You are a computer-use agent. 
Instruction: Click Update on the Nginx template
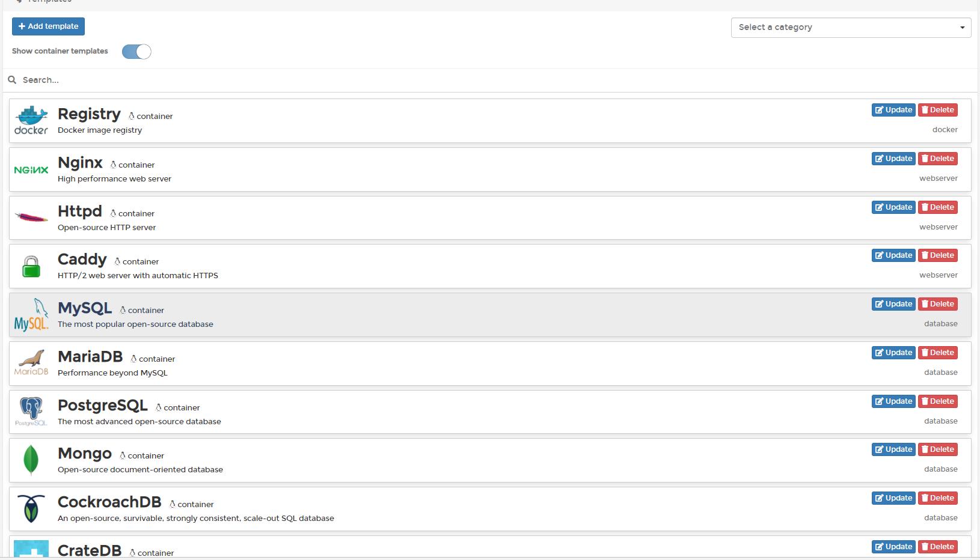tap(893, 158)
